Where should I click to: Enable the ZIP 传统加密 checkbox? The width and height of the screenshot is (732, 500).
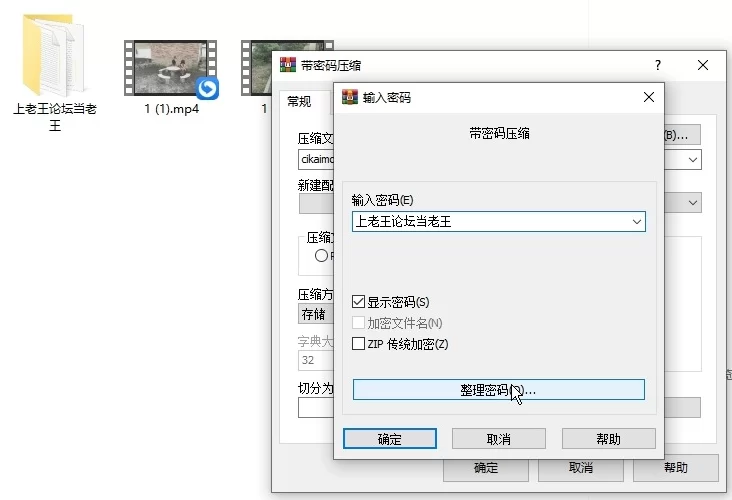[x=359, y=344]
